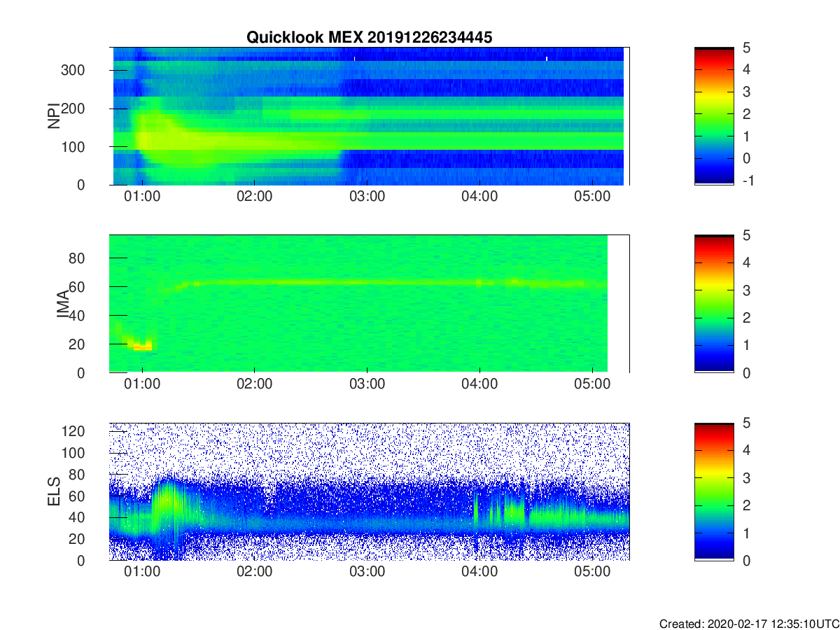Click the "0" label on IMA colorbar
The image size is (840, 630).
click(747, 372)
